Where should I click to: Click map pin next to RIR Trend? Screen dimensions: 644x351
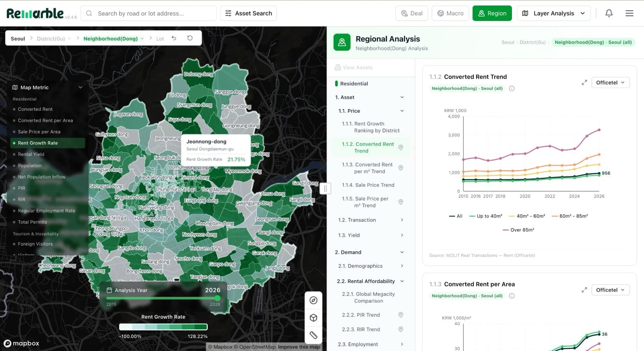pos(400,329)
